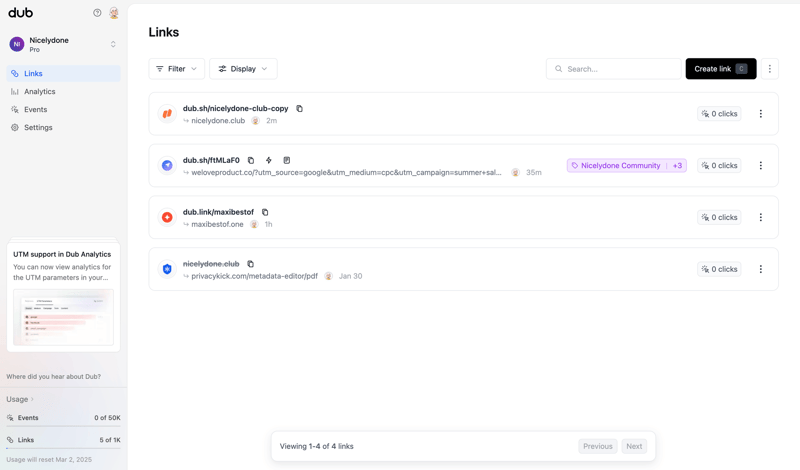Click creator avatar on maxibestof.one row
Viewport: 800px width, 470px height.
254,224
